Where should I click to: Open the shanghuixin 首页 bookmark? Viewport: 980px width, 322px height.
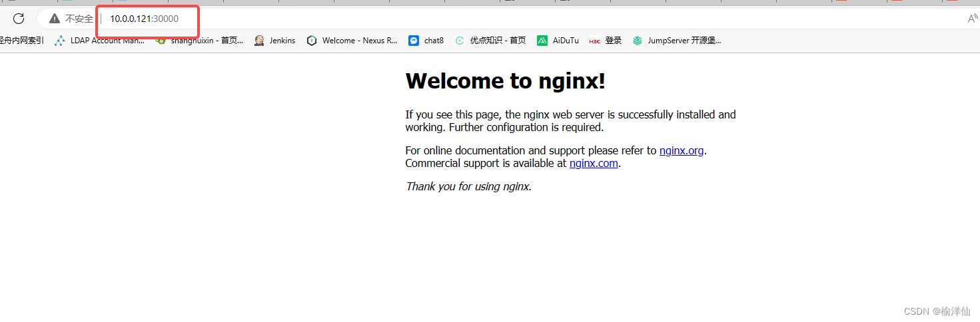click(199, 41)
